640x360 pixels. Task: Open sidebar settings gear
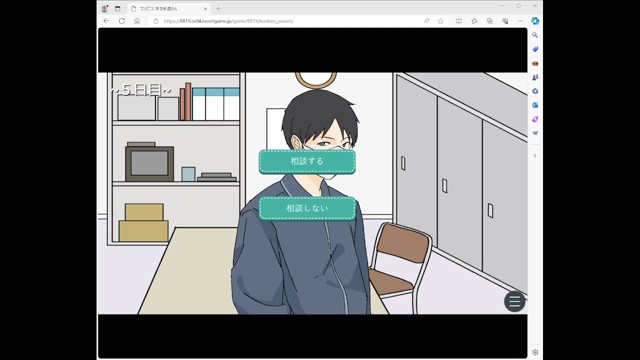[535, 352]
